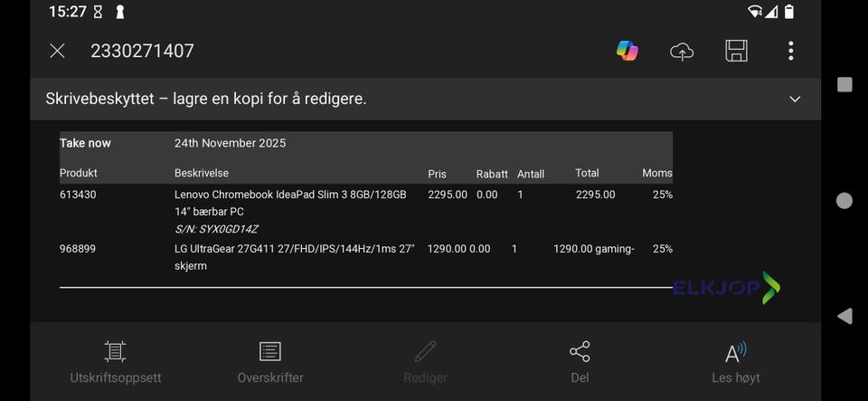Tap the Total column header
The width and height of the screenshot is (868, 401).
pos(587,174)
